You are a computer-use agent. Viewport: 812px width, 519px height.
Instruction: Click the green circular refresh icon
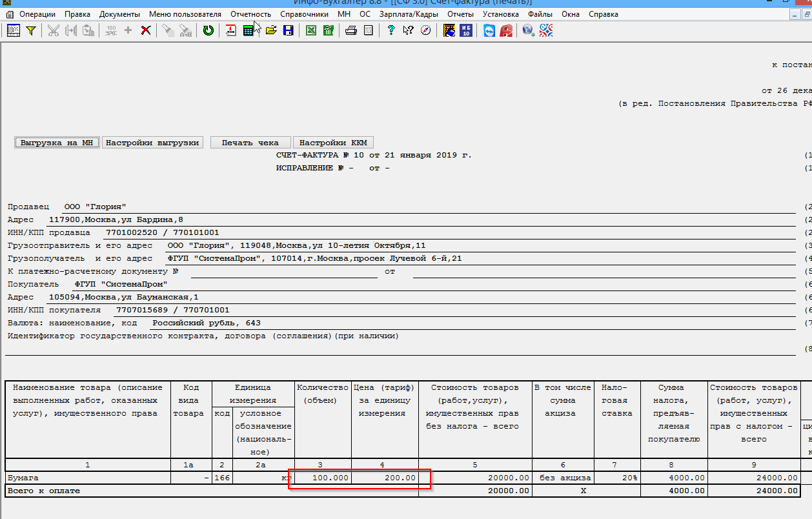pyautogui.click(x=208, y=30)
